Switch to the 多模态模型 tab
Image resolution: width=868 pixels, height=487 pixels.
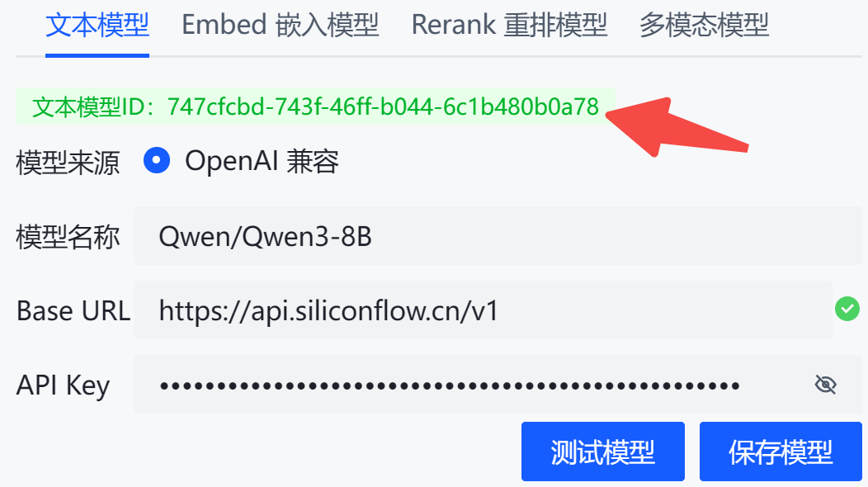point(704,26)
